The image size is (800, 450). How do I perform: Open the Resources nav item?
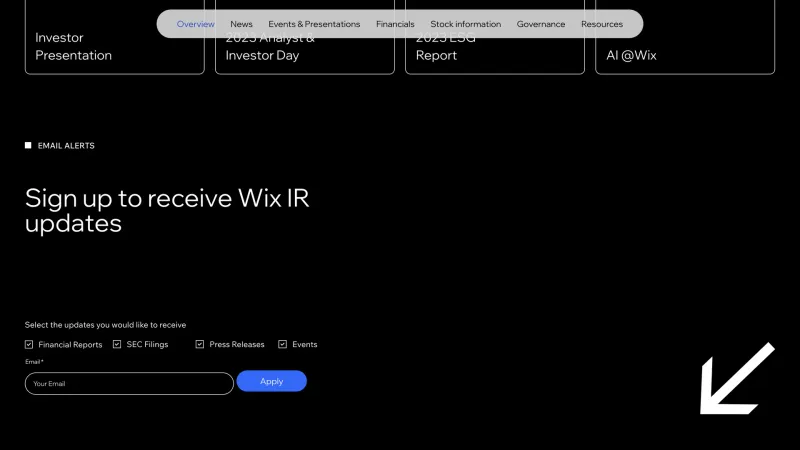pos(602,24)
